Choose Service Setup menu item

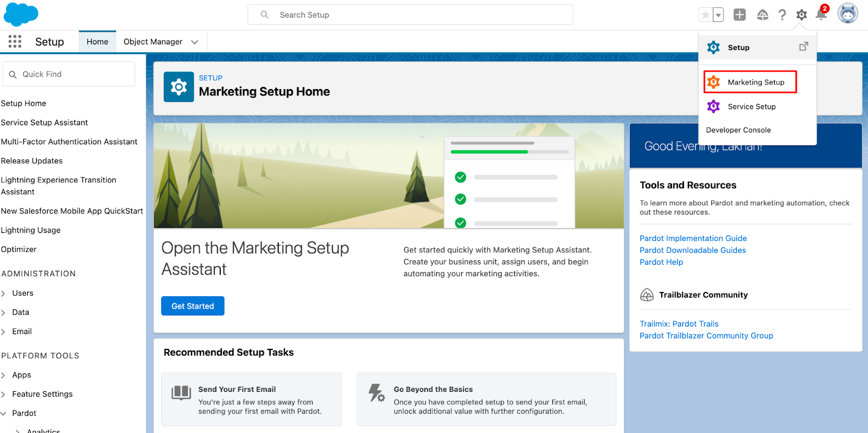[x=758, y=106]
